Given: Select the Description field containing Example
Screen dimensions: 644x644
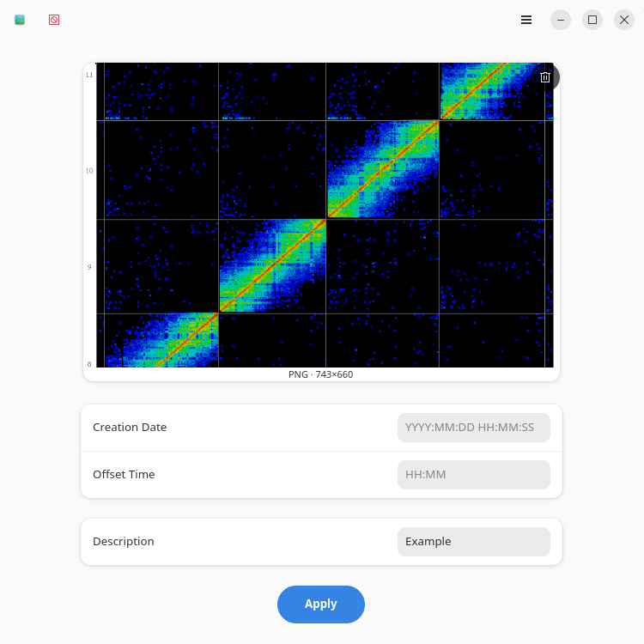Looking at the screenshot, I should 473,542.
